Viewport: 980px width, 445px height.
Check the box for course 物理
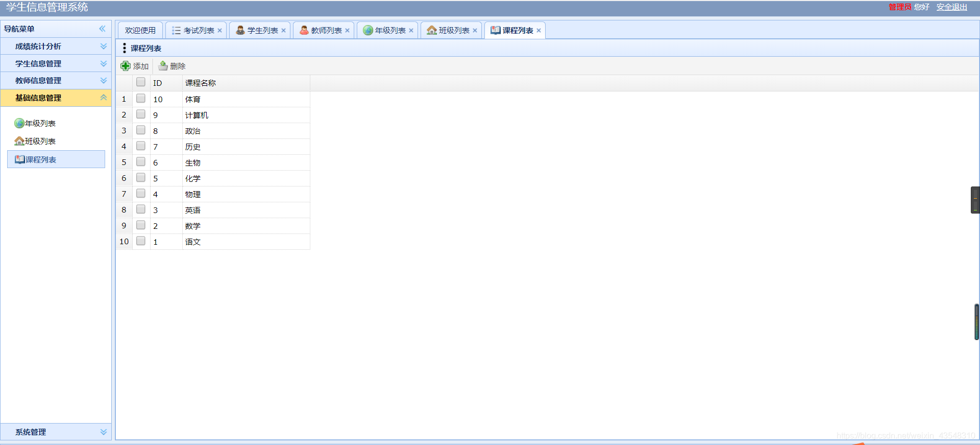pyautogui.click(x=141, y=194)
